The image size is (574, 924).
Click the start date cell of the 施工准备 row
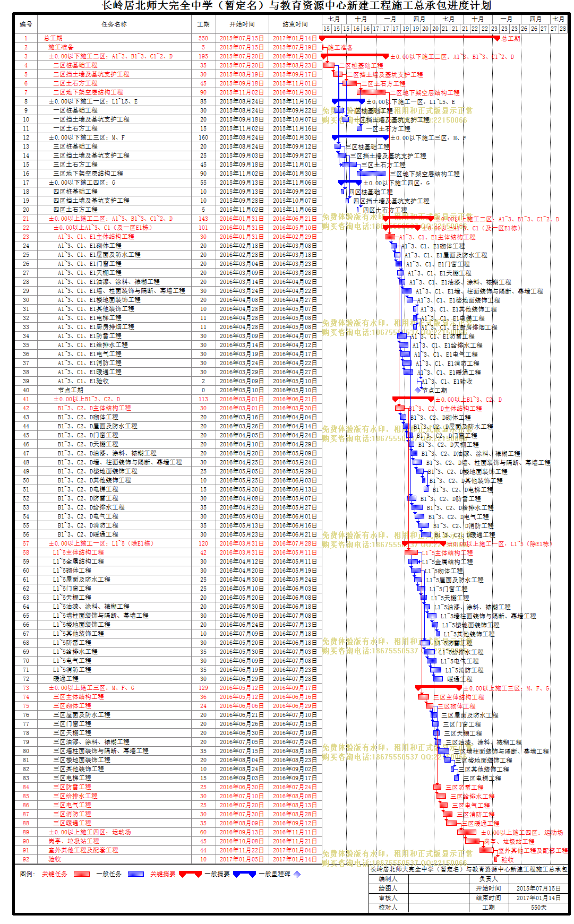[242, 47]
